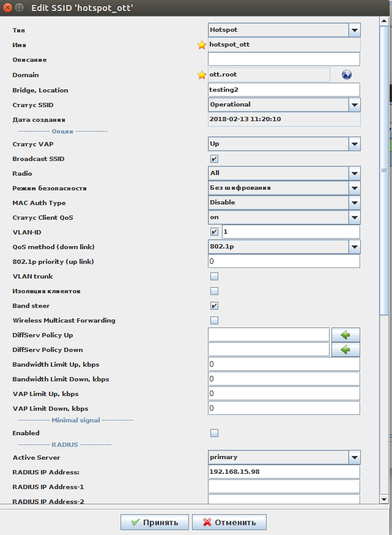
Task: Enable the VLAN trunk checkbox
Action: pos(215,277)
